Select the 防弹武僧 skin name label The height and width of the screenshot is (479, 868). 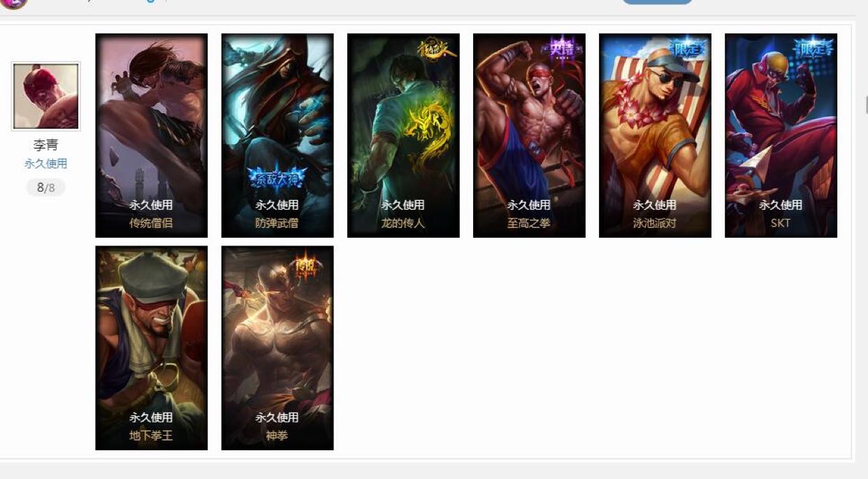click(x=277, y=224)
